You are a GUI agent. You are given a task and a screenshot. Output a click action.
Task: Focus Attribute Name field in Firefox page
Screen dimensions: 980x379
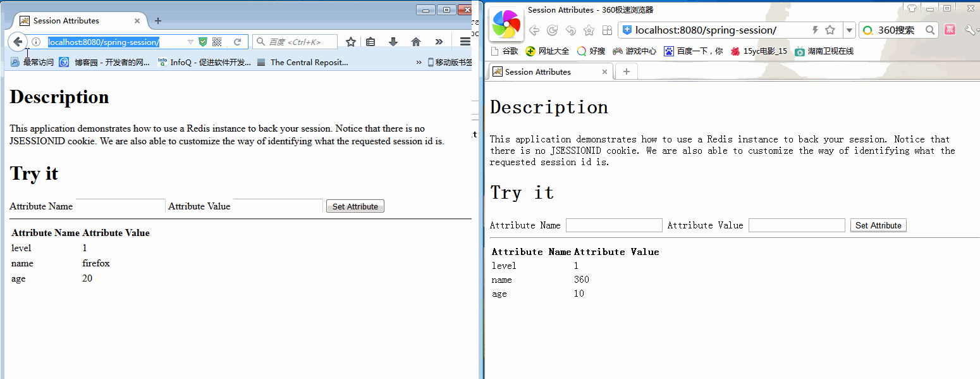tap(120, 206)
